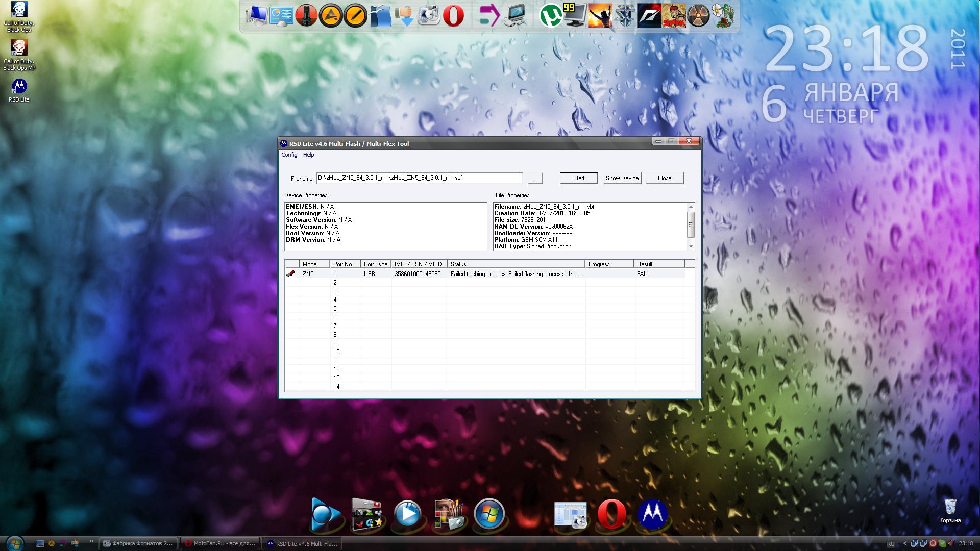Click the Windows orb in bottom dock
This screenshot has width=980, height=551.
pos(489,514)
